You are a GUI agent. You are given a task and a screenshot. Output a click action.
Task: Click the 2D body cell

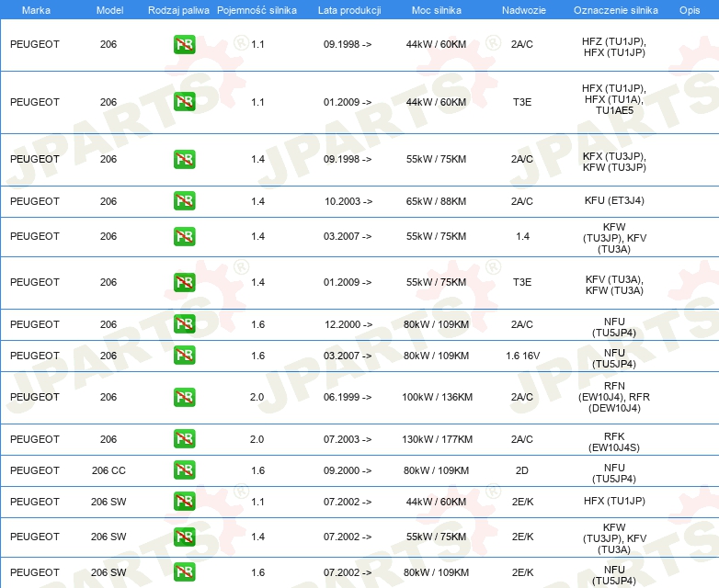point(522,470)
